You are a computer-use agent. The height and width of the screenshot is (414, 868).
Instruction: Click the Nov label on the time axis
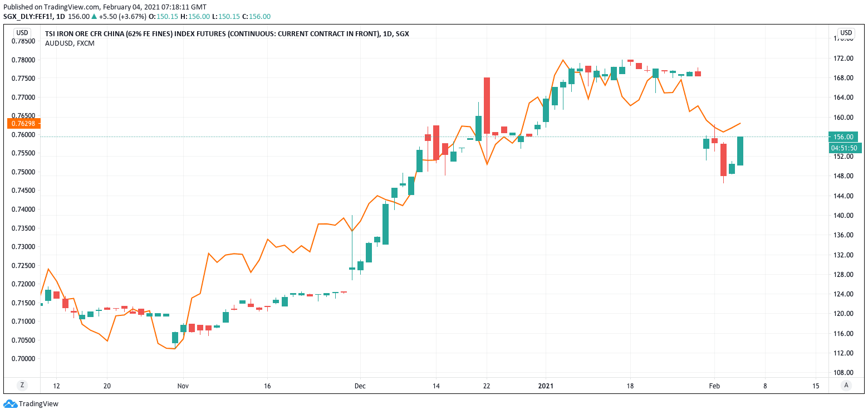(x=182, y=386)
